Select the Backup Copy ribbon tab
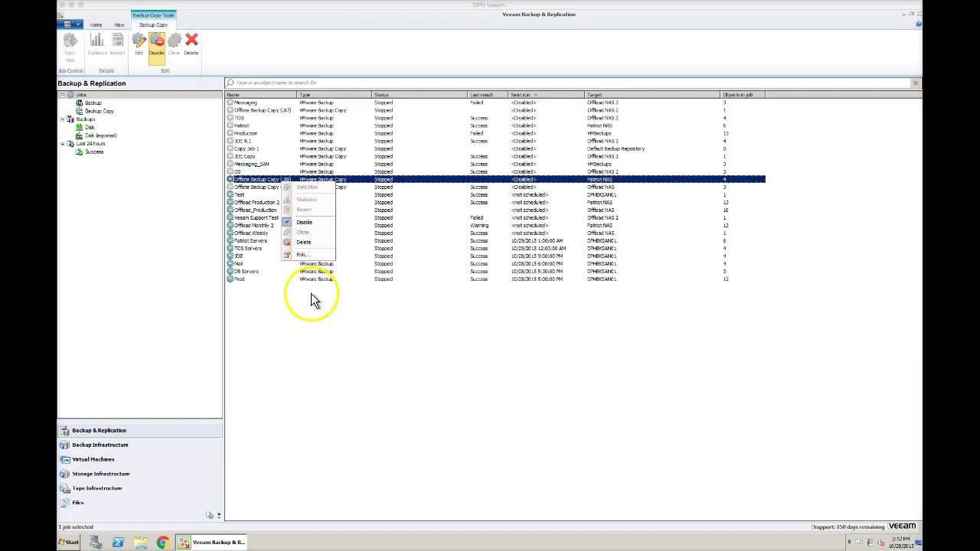The image size is (980, 551). coord(153,24)
